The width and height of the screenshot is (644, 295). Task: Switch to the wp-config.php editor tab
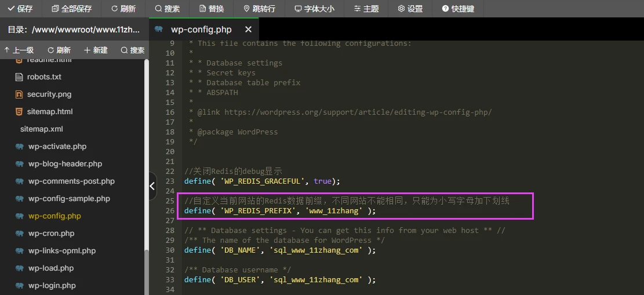point(201,30)
